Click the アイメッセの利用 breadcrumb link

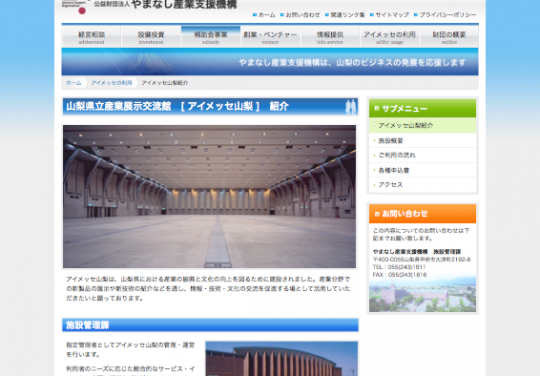(x=111, y=83)
